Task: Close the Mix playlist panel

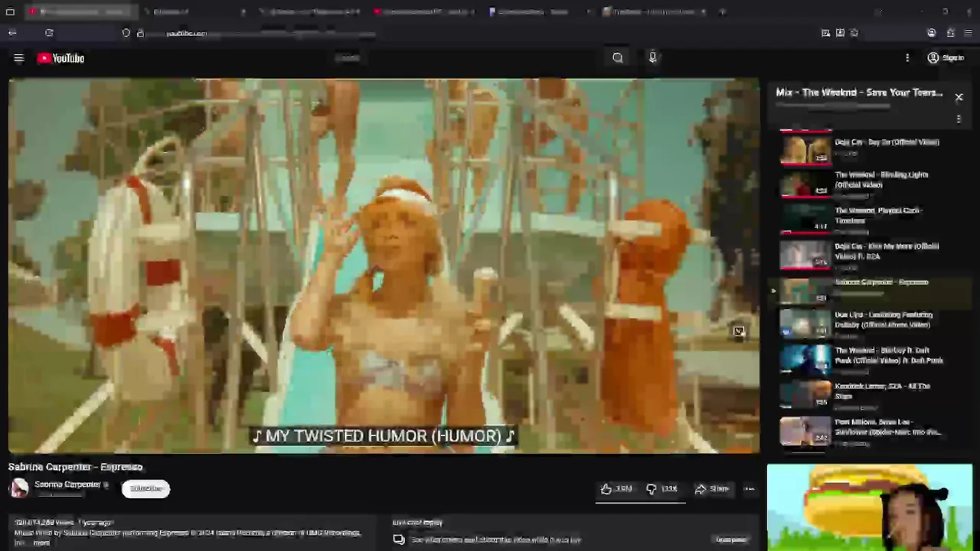Action: [959, 97]
